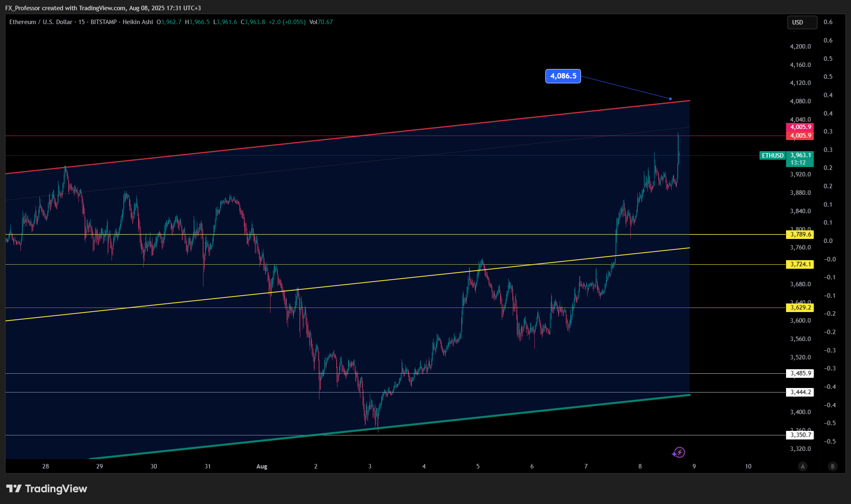The width and height of the screenshot is (851, 504).
Task: Toggle auto scale via the A button
Action: click(803, 466)
